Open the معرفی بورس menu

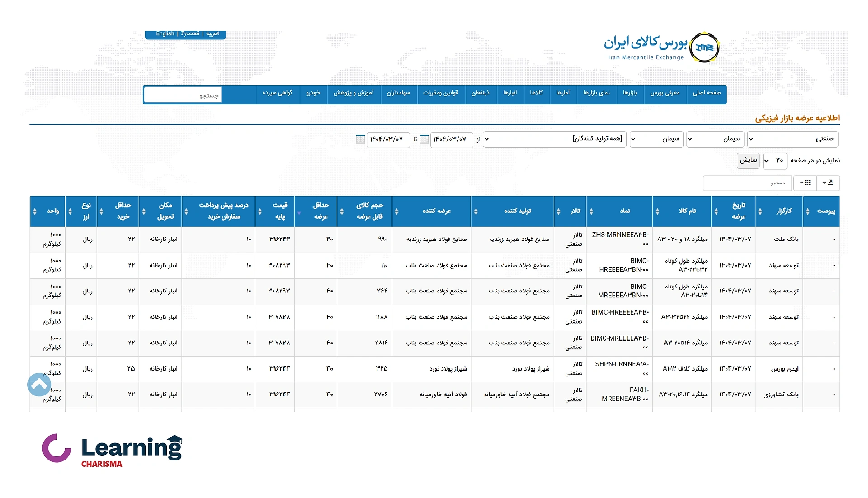(665, 93)
